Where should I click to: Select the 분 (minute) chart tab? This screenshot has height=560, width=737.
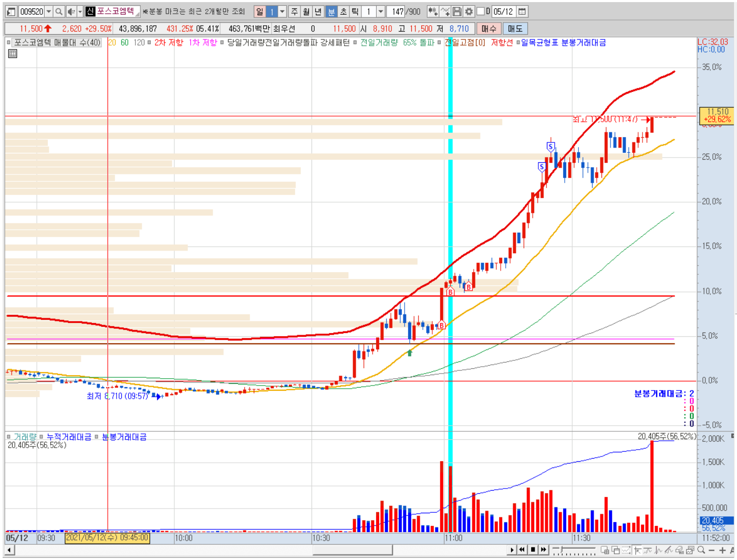tap(331, 12)
